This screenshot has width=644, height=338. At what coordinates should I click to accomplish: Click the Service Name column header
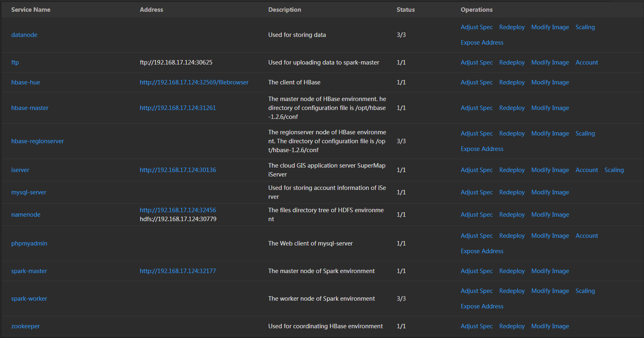coord(31,10)
